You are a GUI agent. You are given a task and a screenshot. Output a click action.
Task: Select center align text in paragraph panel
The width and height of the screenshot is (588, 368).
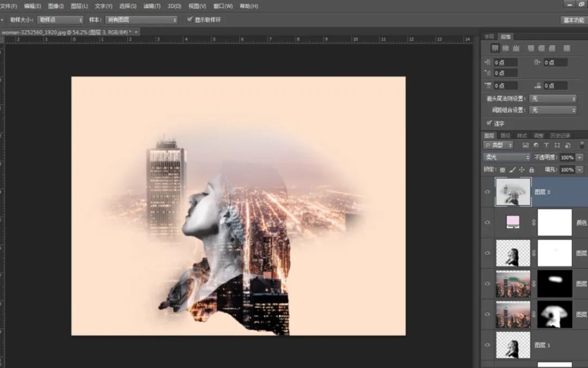[505, 48]
